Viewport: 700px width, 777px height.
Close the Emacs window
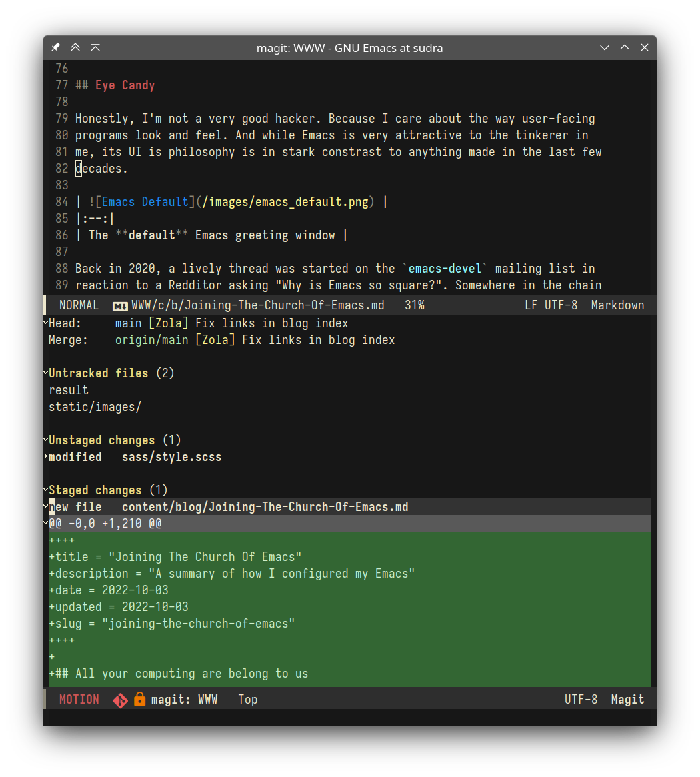645,47
